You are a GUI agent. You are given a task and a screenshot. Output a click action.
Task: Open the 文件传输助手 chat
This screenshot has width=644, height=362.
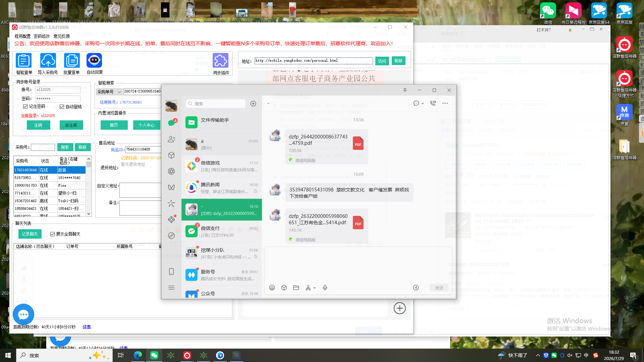pyautogui.click(x=222, y=122)
